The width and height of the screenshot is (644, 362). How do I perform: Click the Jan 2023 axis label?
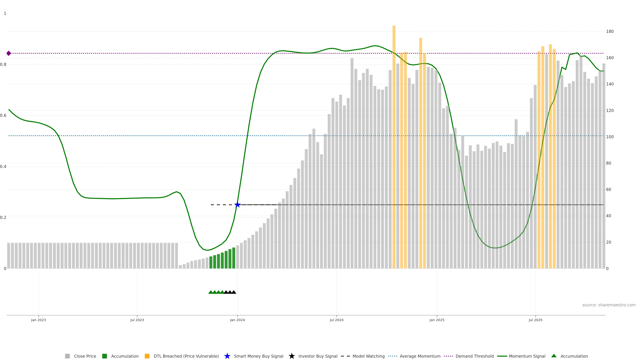point(39,320)
